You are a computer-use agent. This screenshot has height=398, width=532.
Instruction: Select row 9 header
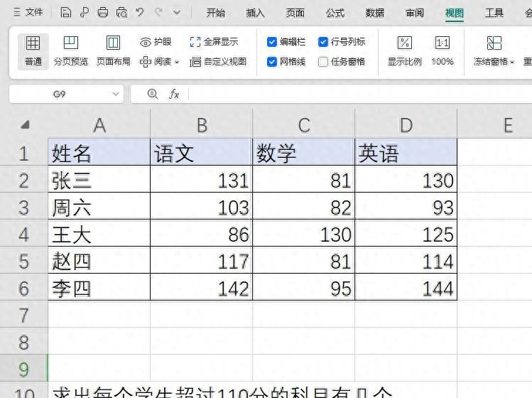click(23, 369)
